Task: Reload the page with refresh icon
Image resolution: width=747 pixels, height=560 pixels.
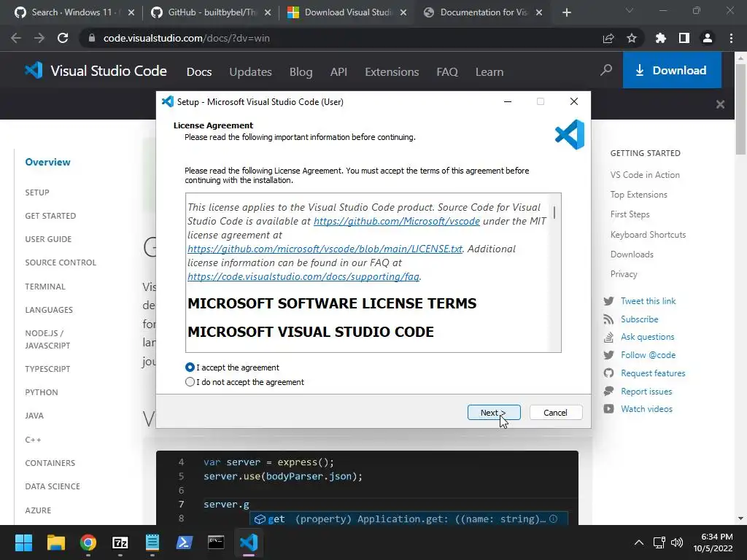Action: click(x=63, y=38)
